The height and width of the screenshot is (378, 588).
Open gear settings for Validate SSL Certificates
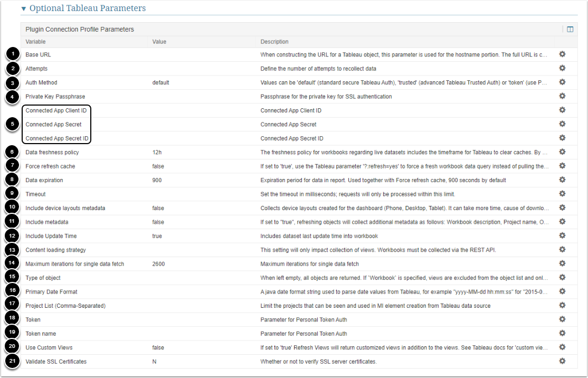(562, 361)
